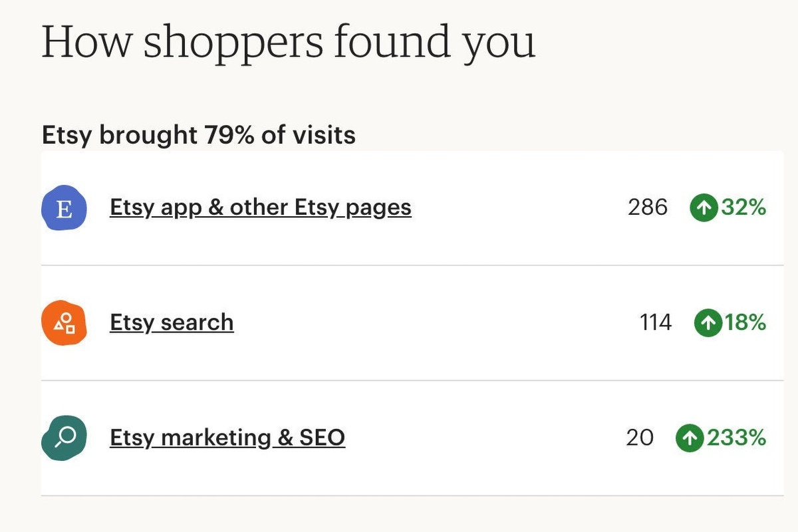Click the green up arrow beside 32%
Screen dimensions: 798x532
coord(703,208)
